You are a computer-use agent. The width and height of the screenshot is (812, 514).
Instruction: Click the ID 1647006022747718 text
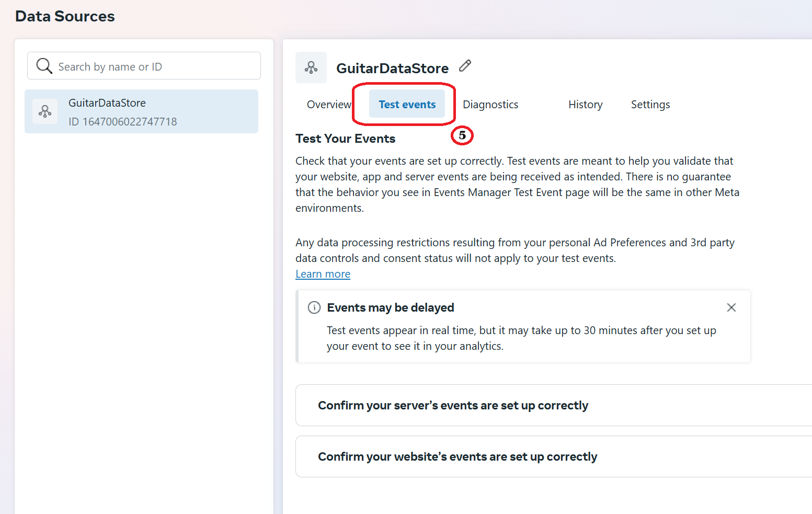123,122
